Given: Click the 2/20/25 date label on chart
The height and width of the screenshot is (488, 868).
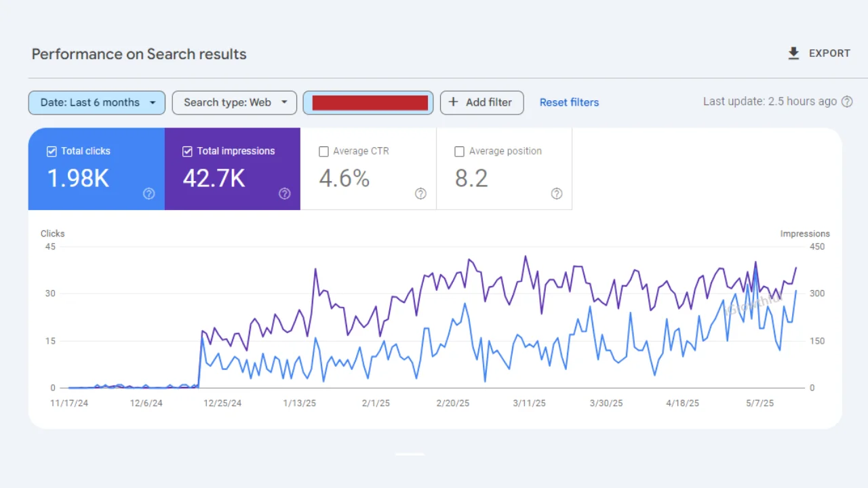Looking at the screenshot, I should coord(452,403).
